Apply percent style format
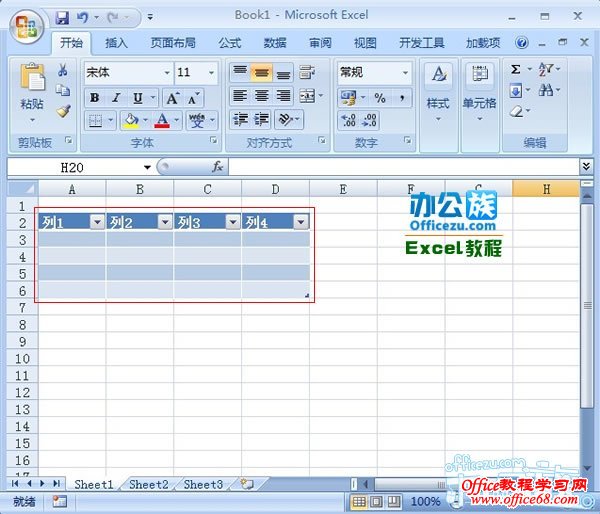 380,98
